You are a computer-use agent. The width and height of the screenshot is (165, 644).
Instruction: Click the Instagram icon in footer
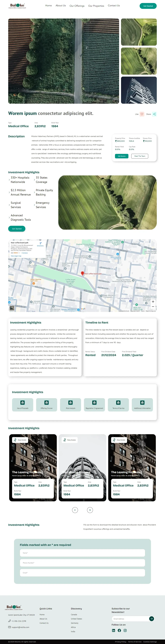click(125, 630)
